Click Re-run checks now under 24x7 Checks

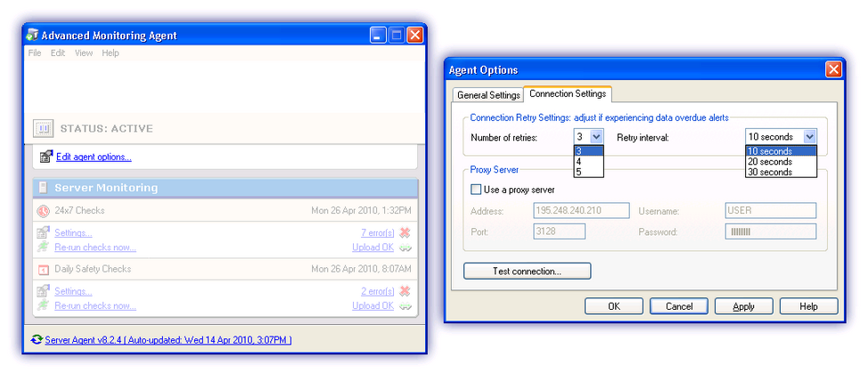point(95,247)
